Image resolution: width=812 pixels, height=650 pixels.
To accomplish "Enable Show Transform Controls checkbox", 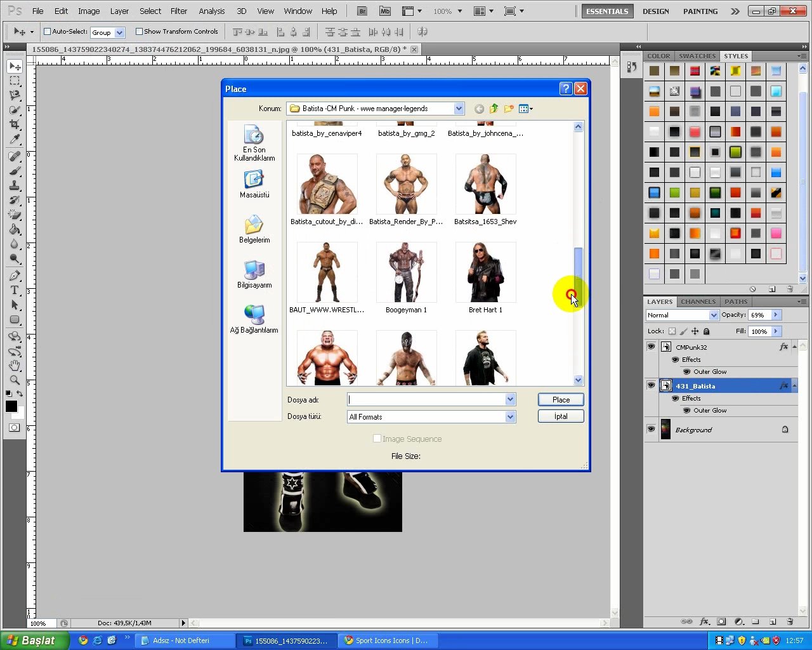I will (x=139, y=31).
